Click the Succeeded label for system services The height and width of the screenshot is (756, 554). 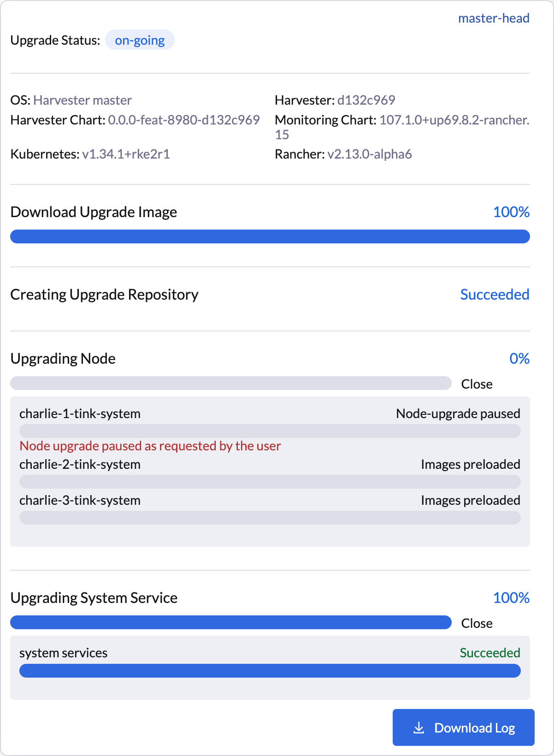tap(489, 652)
